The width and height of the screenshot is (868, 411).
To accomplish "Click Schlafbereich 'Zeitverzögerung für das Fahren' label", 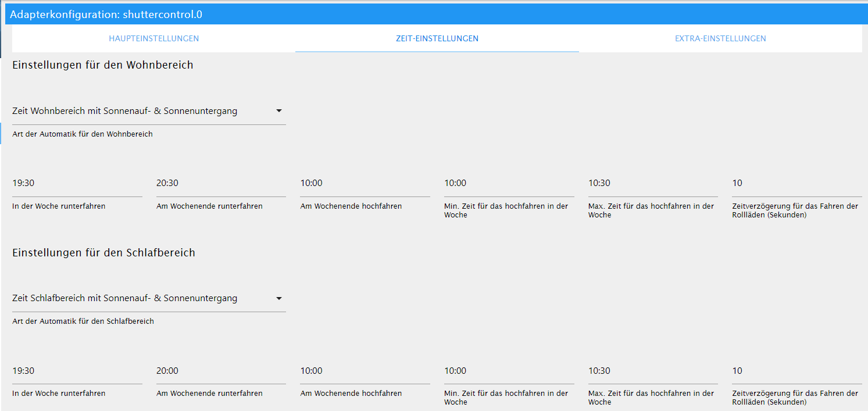I will coord(795,398).
